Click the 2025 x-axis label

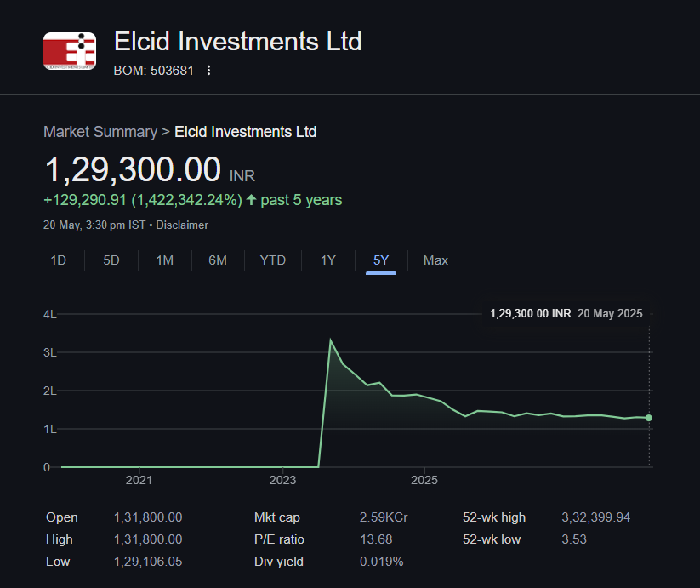coord(424,481)
